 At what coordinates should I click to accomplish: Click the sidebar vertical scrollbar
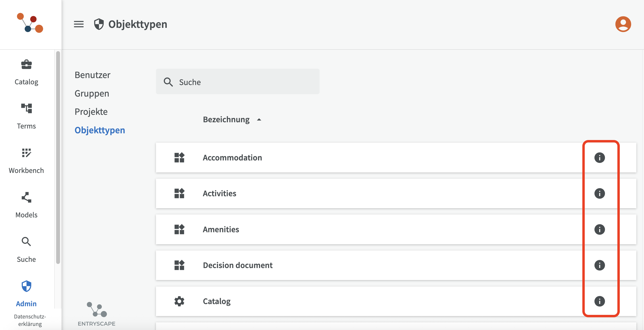[x=58, y=158]
